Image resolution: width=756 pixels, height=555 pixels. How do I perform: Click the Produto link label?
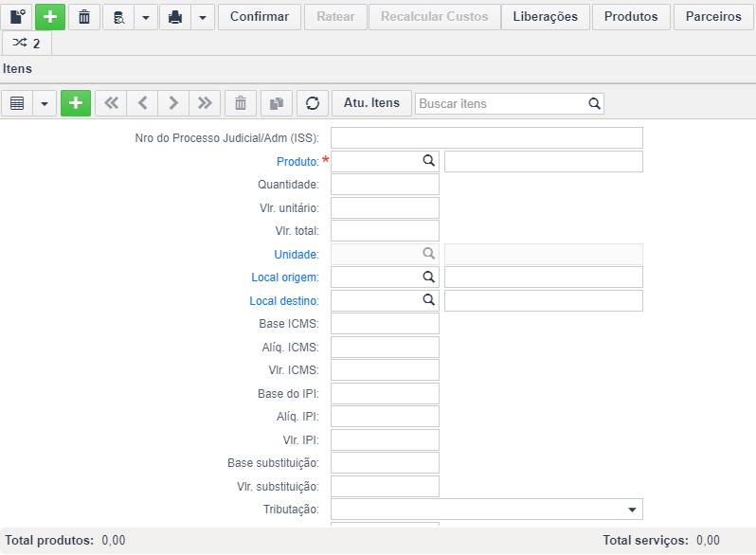pyautogui.click(x=297, y=162)
